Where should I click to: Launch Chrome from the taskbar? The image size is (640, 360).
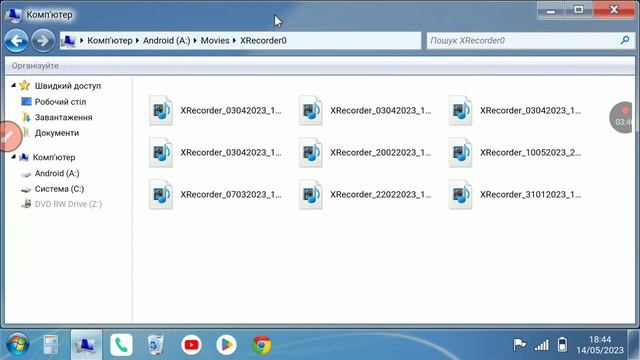[262, 345]
